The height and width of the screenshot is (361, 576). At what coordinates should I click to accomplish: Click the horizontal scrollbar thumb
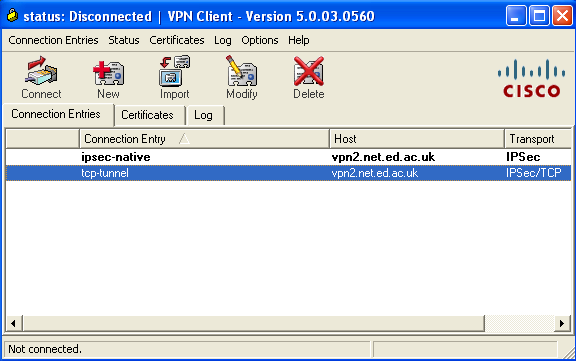253,323
